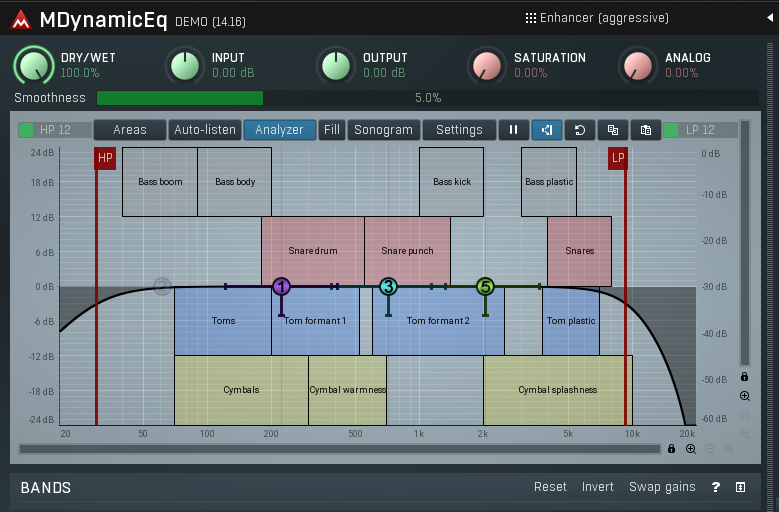The image size is (779, 512).
Task: Click the Bass plastic area
Action: 549,182
